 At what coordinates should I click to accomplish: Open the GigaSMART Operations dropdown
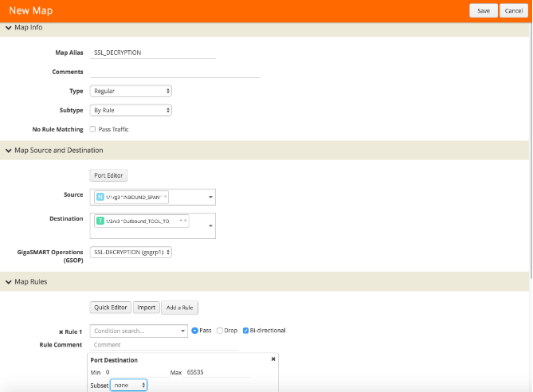click(131, 252)
